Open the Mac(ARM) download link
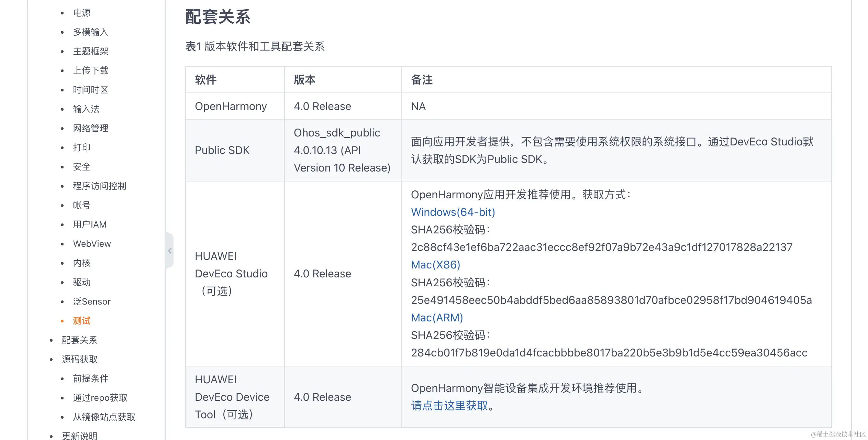This screenshot has width=868, height=440. pyautogui.click(x=437, y=318)
